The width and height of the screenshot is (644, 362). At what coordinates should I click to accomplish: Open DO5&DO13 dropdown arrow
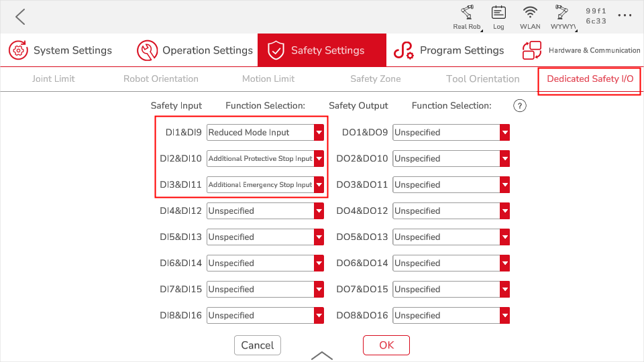pos(504,237)
